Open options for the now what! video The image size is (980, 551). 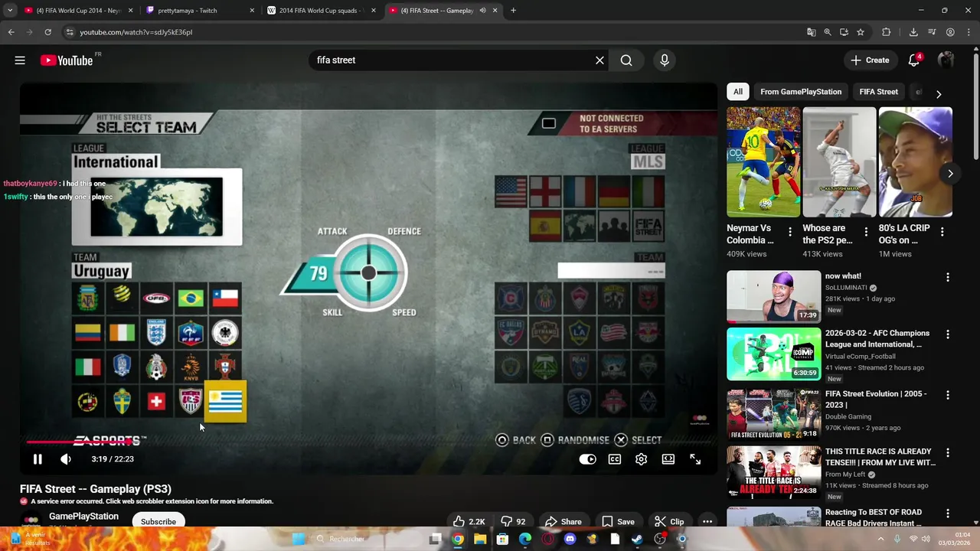[948, 277]
